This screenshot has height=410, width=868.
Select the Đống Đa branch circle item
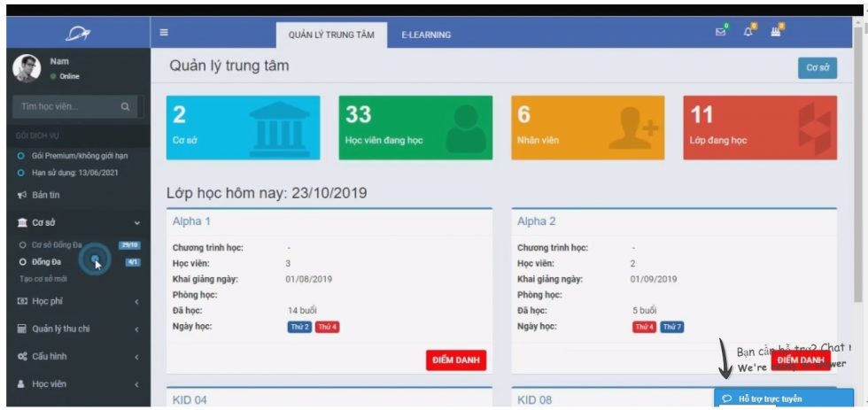click(x=23, y=262)
